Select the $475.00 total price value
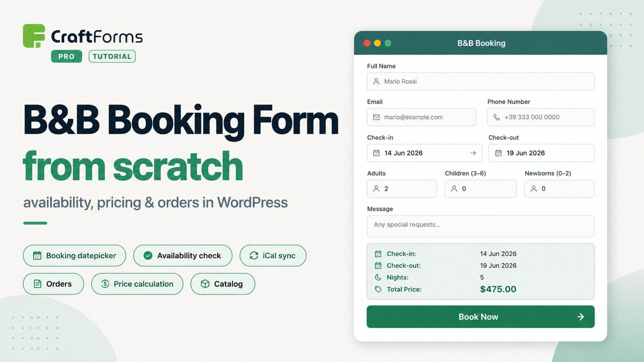This screenshot has height=362, width=644. (498, 289)
